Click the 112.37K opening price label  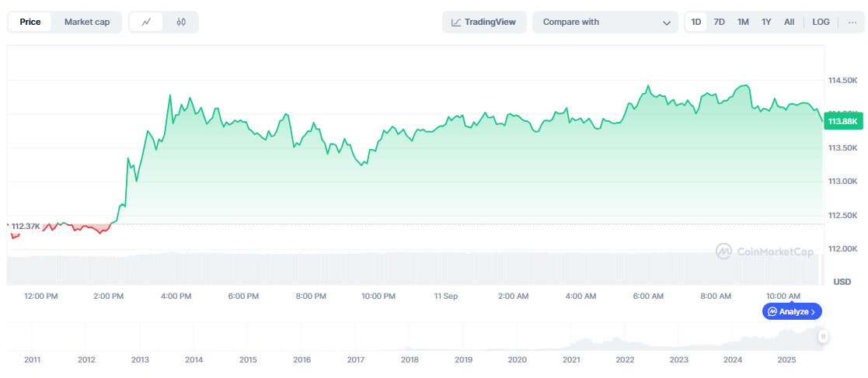click(x=26, y=227)
